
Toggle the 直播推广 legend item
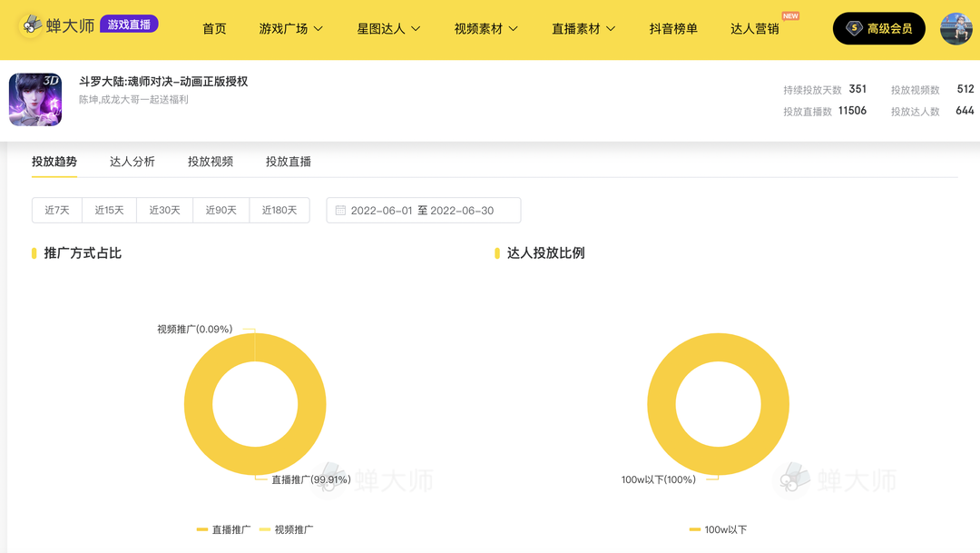tap(224, 529)
